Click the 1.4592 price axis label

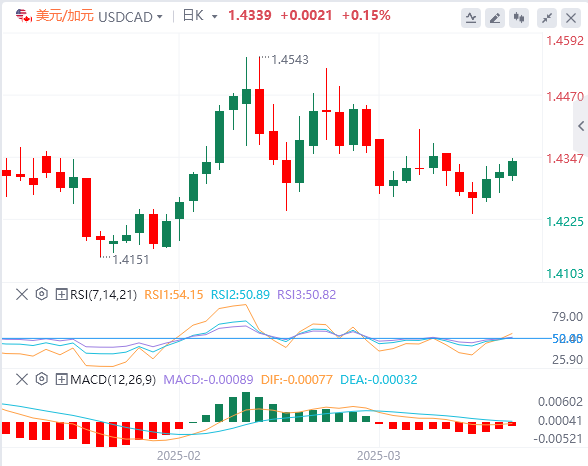565,40
